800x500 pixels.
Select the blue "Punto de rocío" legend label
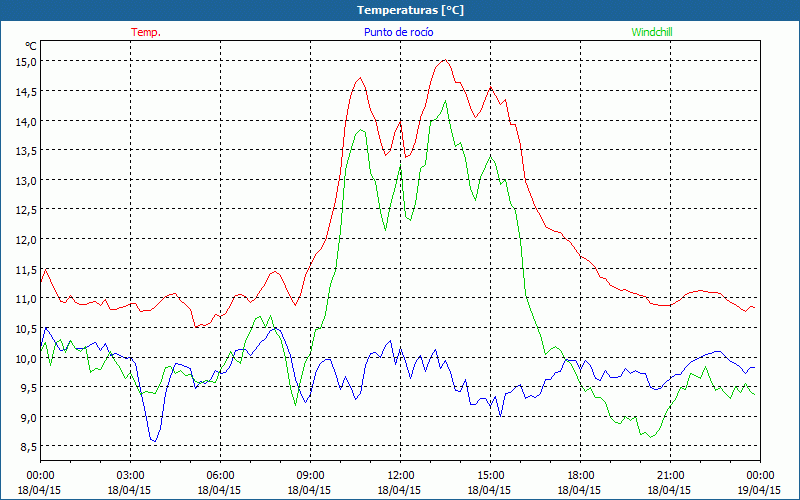[x=398, y=32]
